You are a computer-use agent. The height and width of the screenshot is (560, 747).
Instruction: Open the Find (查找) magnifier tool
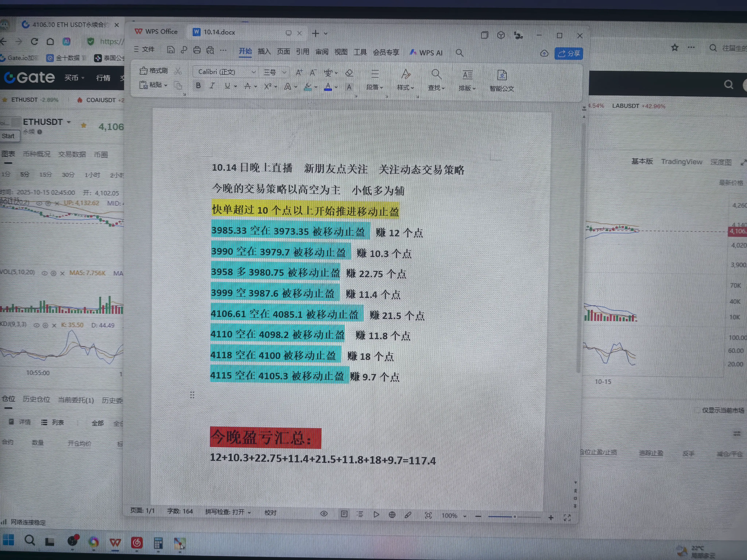[436, 74]
